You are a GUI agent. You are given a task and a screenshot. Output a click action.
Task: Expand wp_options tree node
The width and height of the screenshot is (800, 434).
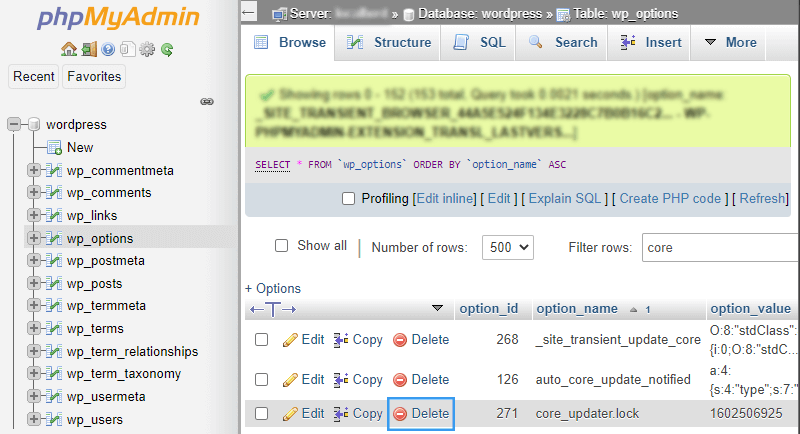34,238
